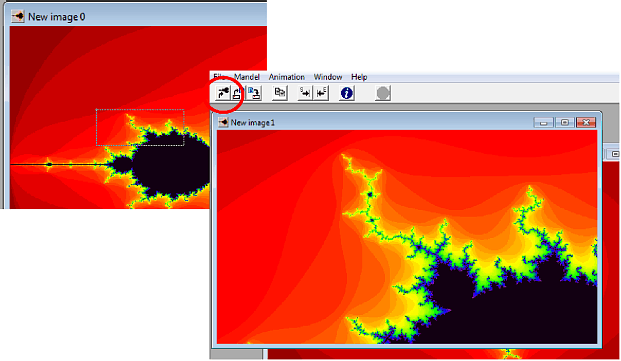Image resolution: width=621 pixels, height=361 pixels.
Task: Click inside the dotted selection rectangle in New image 0
Action: 140,127
